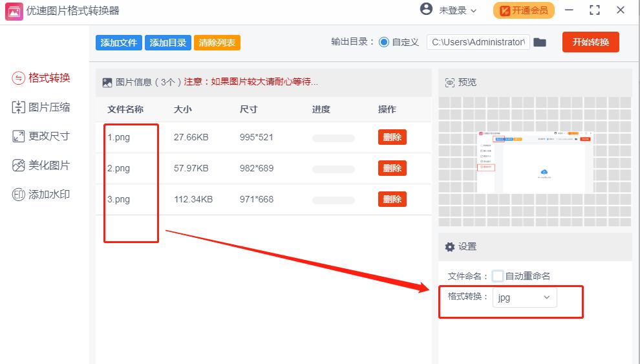This screenshot has height=364, width=640.
Task: Select file 3.png in list
Action: [118, 199]
